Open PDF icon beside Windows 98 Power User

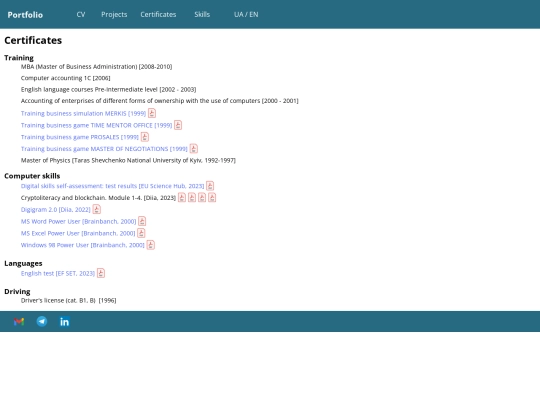coord(150,245)
